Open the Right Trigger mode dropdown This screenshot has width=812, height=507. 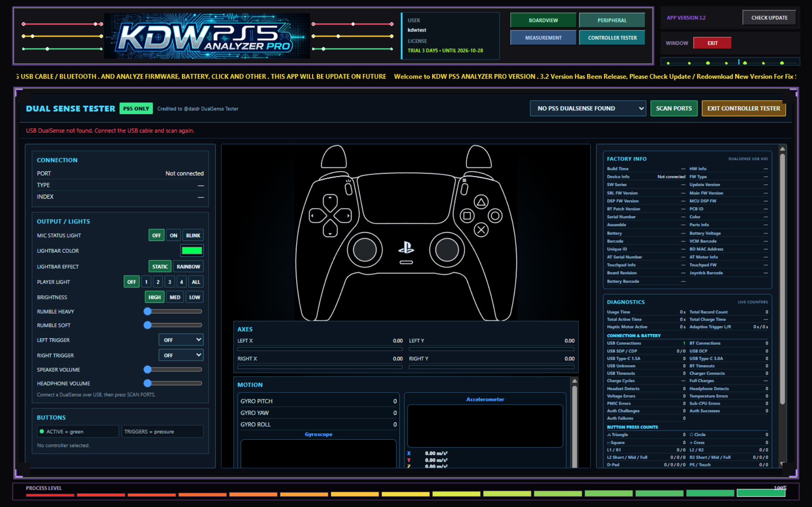pos(181,355)
